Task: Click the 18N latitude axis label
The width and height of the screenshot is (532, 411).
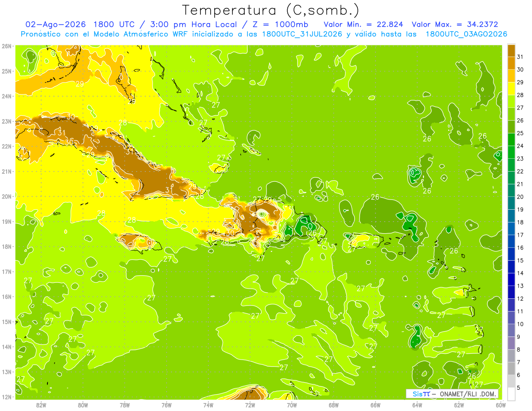Action: coord(6,247)
